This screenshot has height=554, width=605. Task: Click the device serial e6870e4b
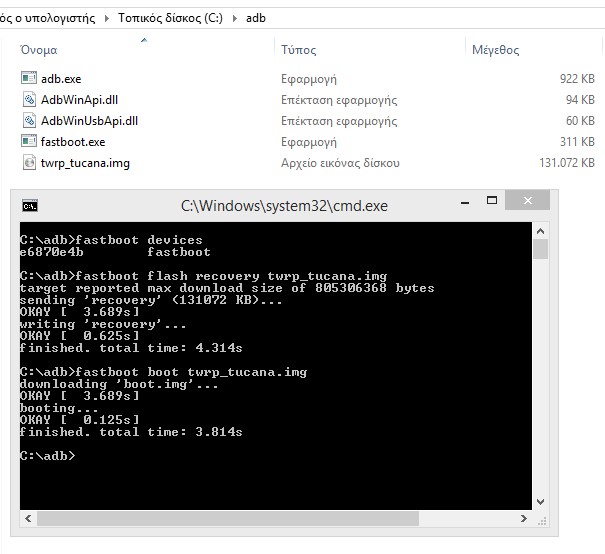click(52, 252)
